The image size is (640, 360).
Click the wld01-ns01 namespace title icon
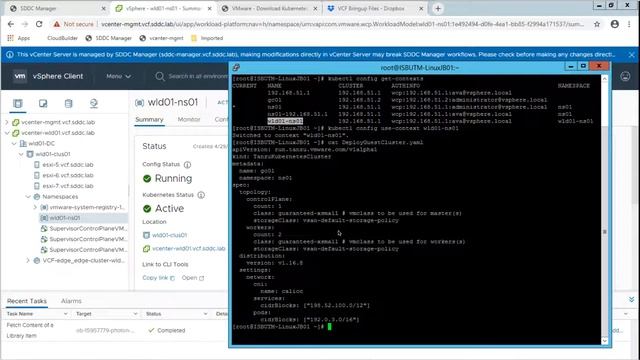(x=139, y=102)
